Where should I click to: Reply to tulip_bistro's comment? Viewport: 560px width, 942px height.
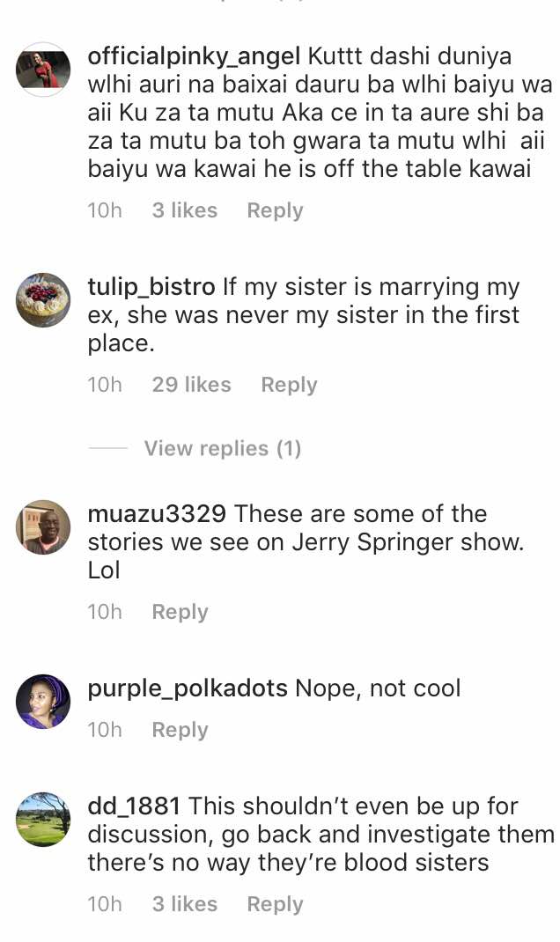tap(289, 386)
